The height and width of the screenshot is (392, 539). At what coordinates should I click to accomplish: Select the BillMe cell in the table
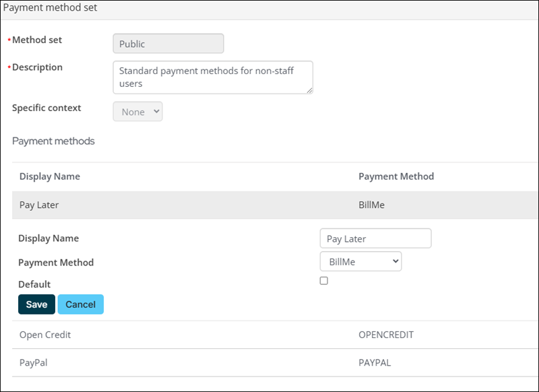pos(372,205)
